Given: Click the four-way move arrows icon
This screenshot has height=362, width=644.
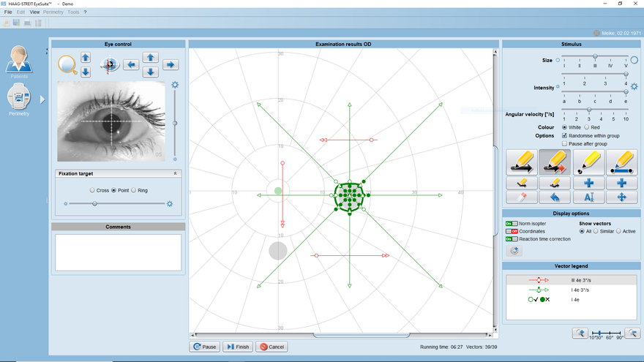Looking at the screenshot, I should pos(621,197).
